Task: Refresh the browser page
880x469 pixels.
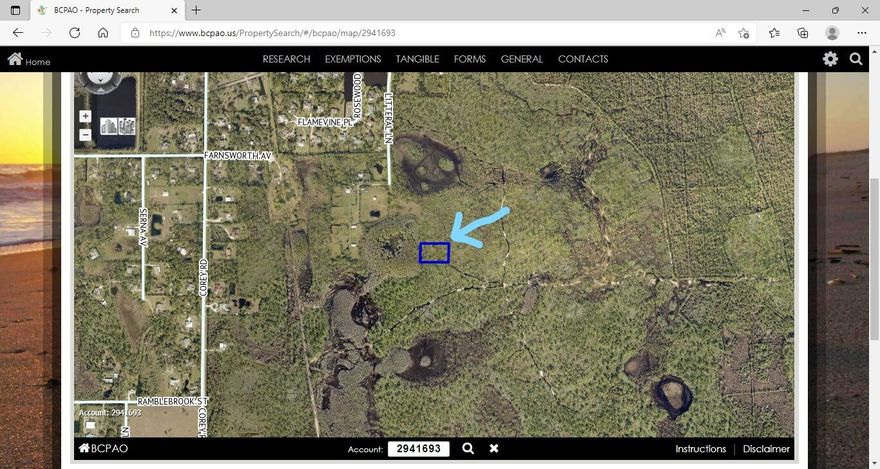Action: coord(74,33)
